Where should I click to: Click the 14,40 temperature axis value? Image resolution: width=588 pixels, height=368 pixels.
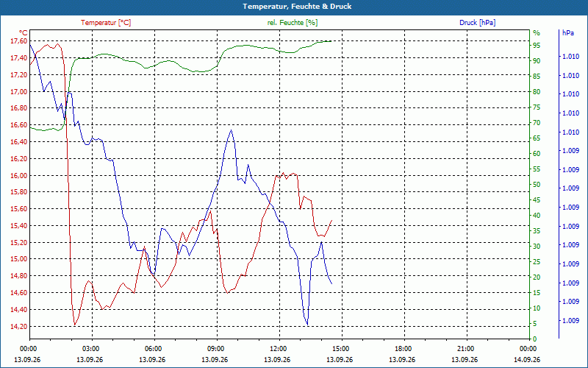point(18,310)
